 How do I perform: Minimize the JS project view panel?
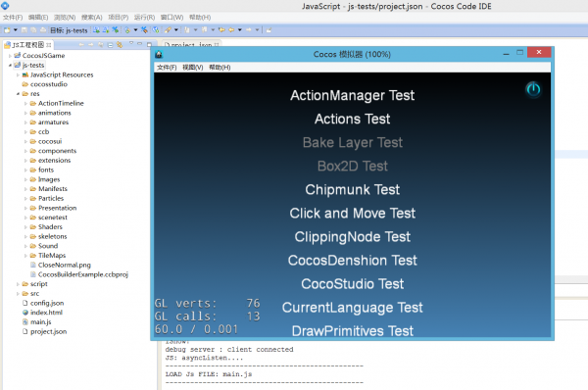coord(140,44)
